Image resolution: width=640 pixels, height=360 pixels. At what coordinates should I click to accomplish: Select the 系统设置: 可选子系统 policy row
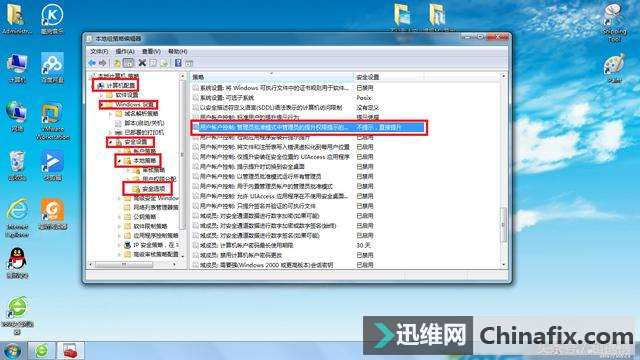click(227, 98)
